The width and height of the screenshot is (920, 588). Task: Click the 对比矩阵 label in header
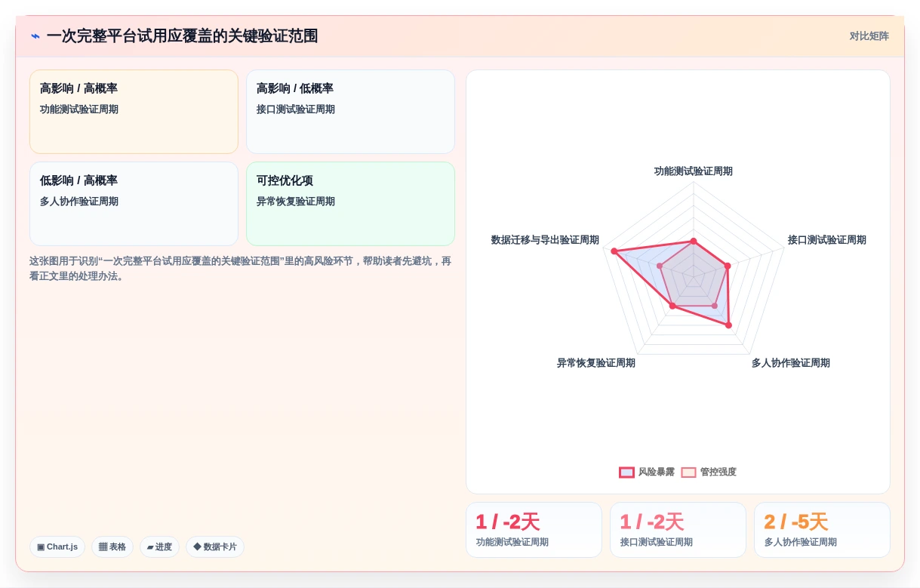[x=869, y=36]
